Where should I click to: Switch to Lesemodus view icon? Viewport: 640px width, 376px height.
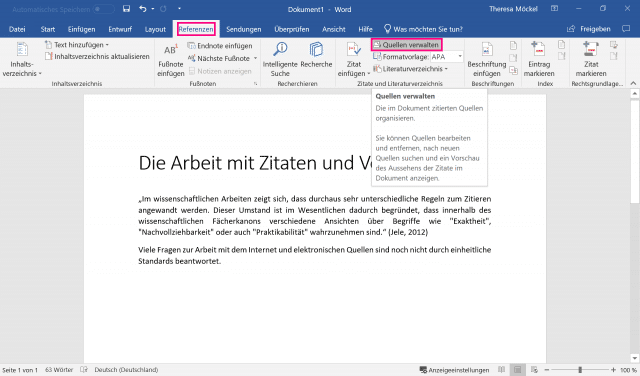(x=502, y=370)
